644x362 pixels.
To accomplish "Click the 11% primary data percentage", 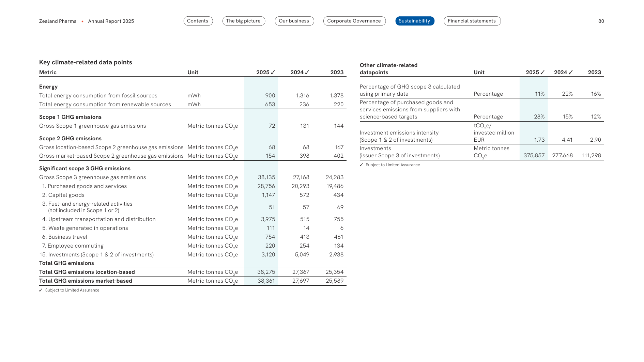I will pyautogui.click(x=540, y=94).
